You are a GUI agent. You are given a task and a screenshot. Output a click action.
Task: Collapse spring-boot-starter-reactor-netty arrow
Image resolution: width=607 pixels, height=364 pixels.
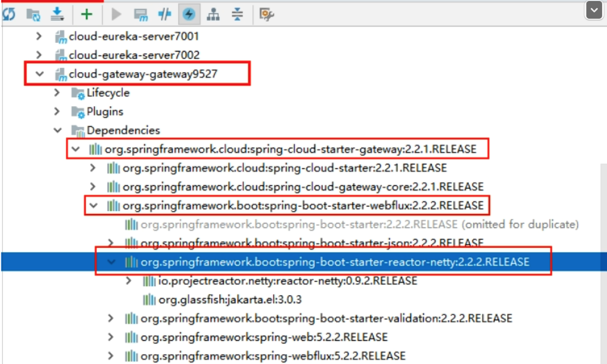point(111,262)
